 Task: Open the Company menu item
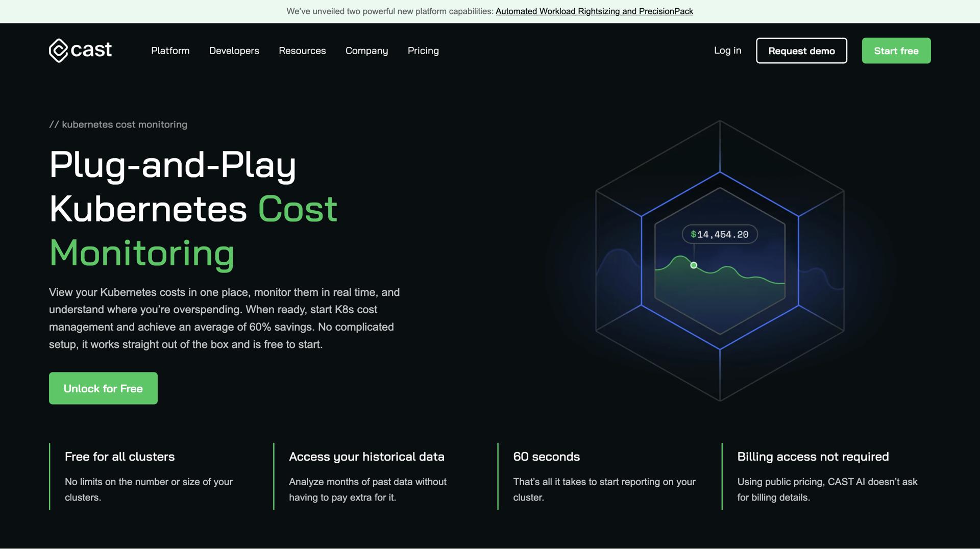point(366,51)
